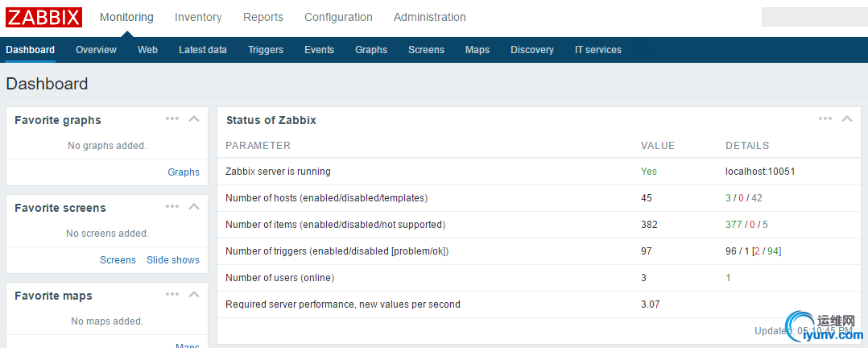
Task: Follow the Graphs link in Favorite graphs
Action: point(184,172)
